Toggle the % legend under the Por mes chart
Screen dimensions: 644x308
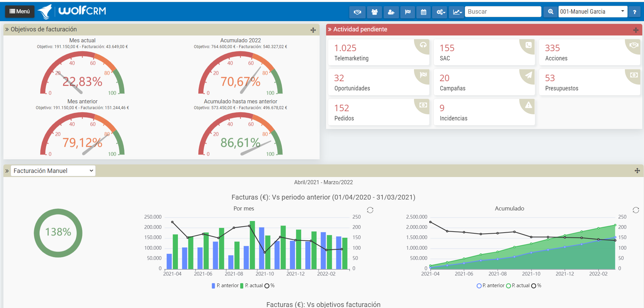(271, 285)
